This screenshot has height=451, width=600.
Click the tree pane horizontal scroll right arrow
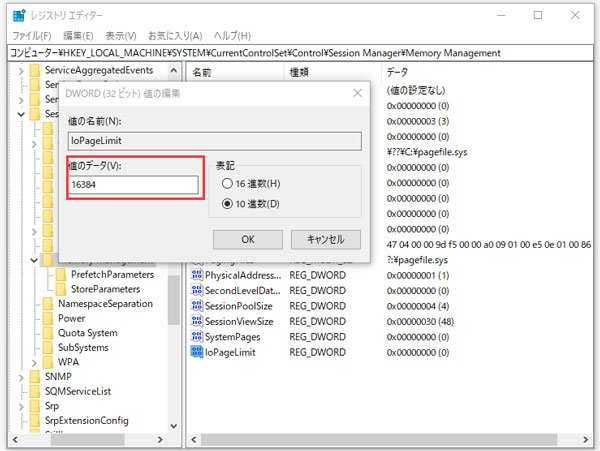click(x=160, y=440)
